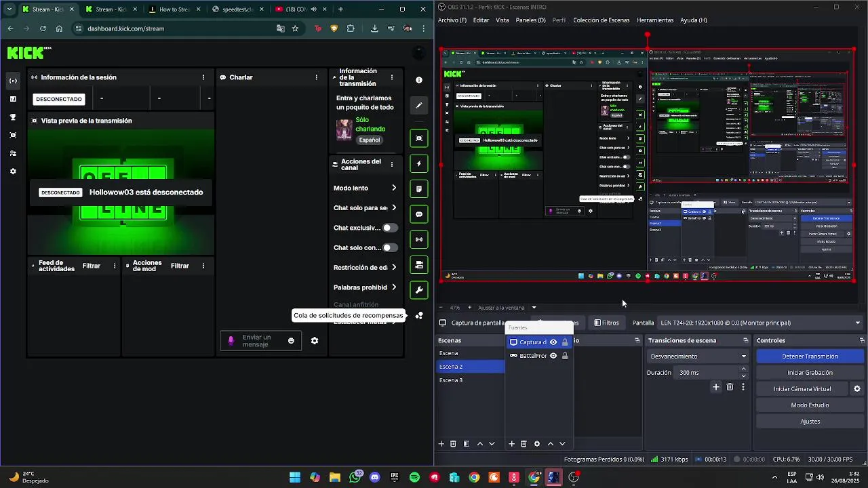Add a new source in OBS Fuentes panel
The height and width of the screenshot is (488, 868).
[x=512, y=444]
